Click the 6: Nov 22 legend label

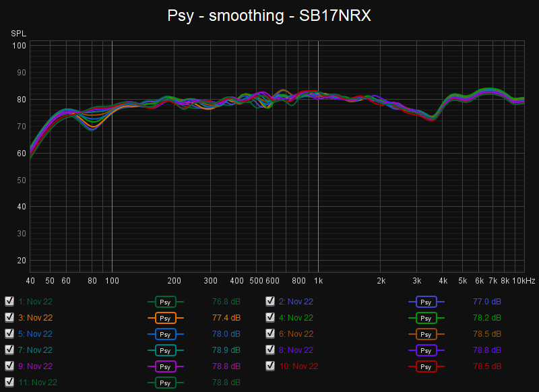(296, 334)
